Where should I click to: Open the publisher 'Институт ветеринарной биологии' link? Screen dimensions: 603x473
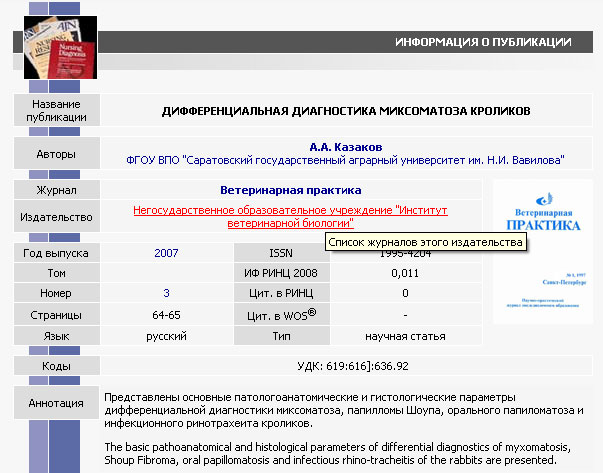[x=290, y=217]
